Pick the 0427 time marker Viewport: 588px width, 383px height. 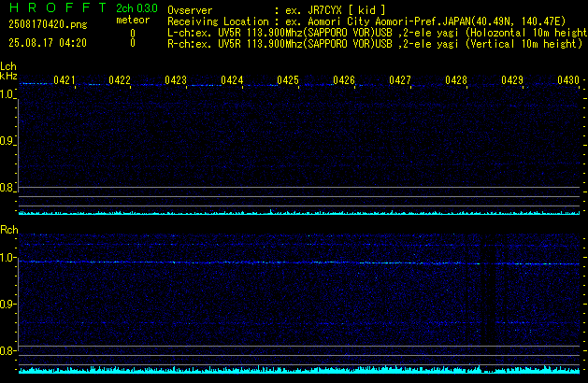tap(400, 80)
